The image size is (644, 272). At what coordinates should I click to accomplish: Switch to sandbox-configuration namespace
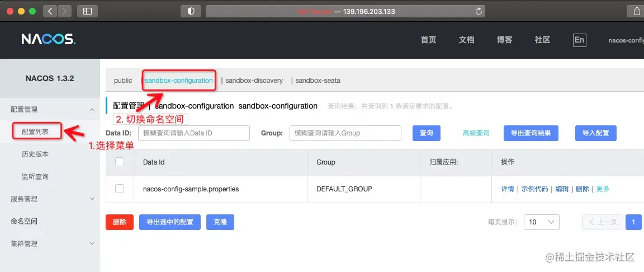(x=179, y=81)
